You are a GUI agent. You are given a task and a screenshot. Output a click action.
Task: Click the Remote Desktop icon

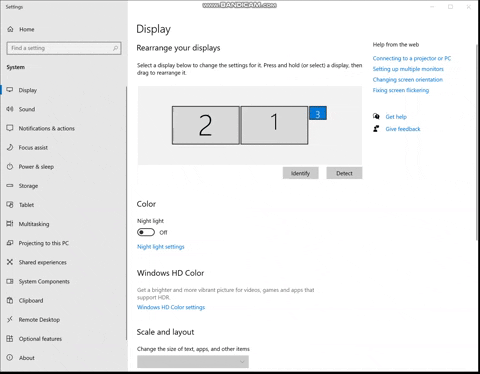click(10, 319)
